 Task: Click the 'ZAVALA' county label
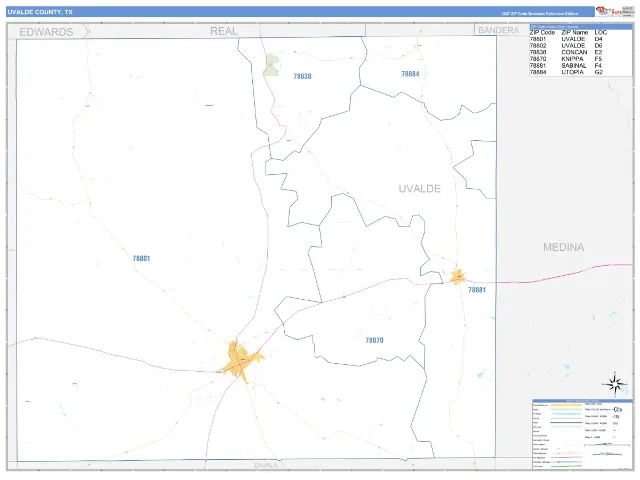[x=265, y=465]
